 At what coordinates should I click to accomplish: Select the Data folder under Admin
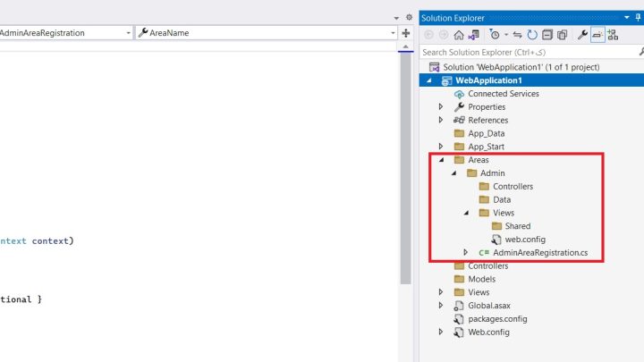tap(502, 199)
